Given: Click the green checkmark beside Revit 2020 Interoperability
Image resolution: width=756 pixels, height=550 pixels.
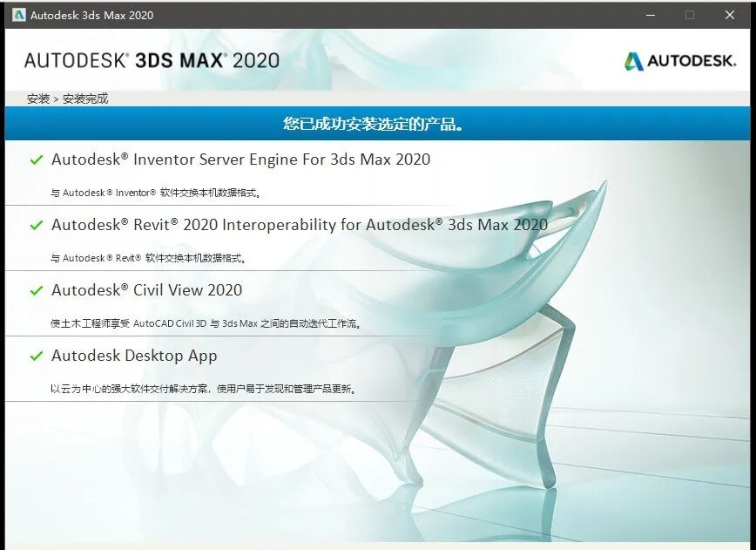Looking at the screenshot, I should click(37, 225).
